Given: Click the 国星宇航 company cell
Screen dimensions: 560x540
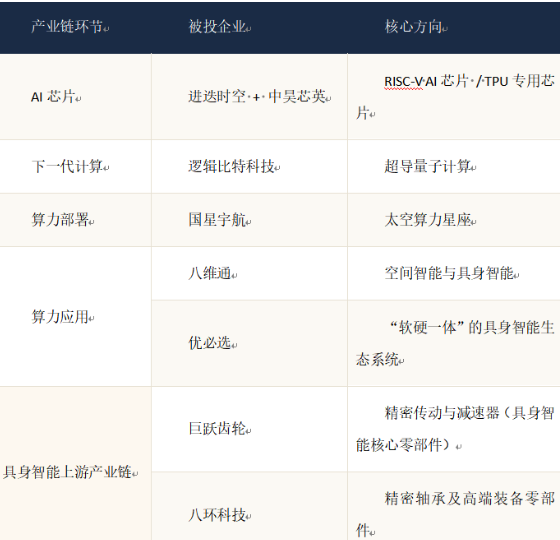Looking at the screenshot, I should tap(249, 220).
